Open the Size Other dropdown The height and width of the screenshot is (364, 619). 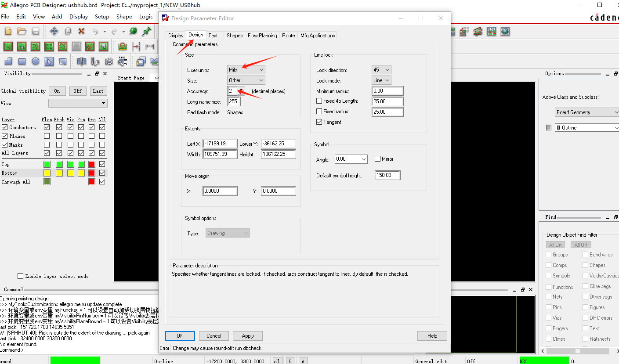[x=246, y=80]
